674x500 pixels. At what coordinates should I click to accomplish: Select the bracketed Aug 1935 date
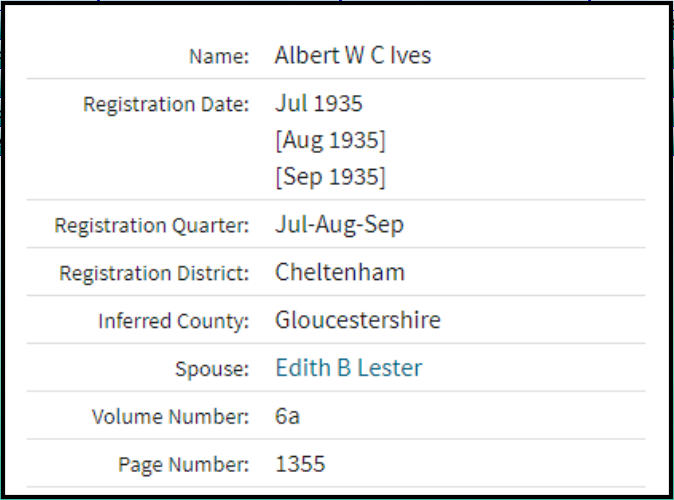pos(330,140)
